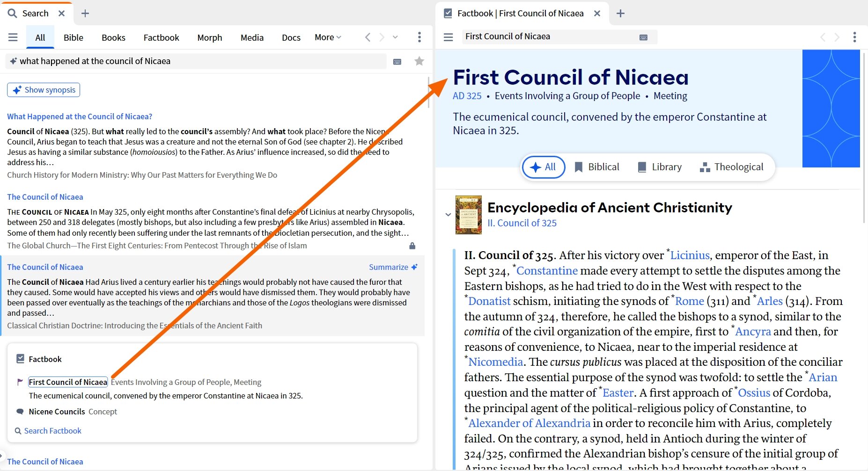868x471 pixels.
Task: Select the All filter pill in Factbook
Action: coord(543,167)
